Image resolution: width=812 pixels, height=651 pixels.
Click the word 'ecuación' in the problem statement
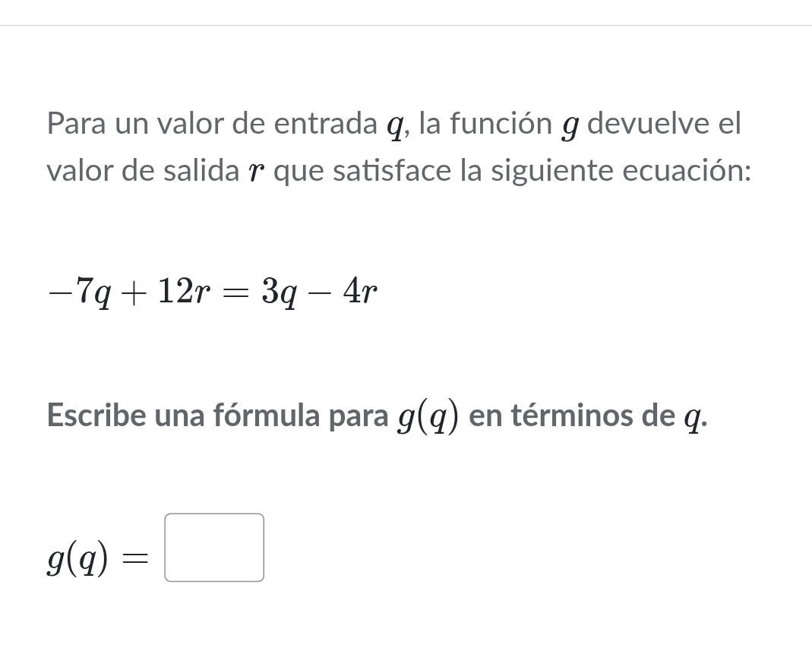(680, 171)
